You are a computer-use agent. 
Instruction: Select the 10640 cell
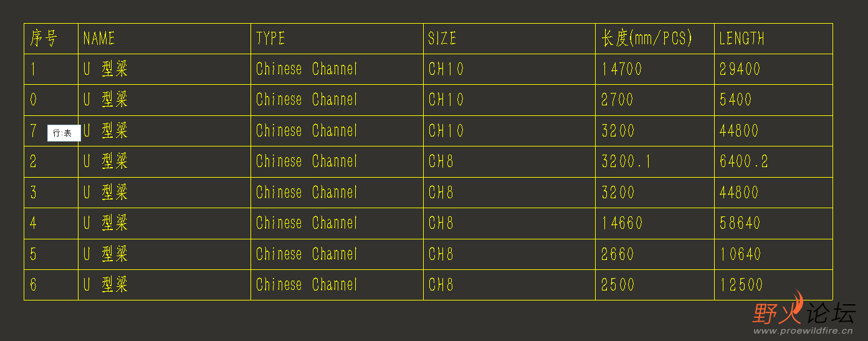tap(774, 254)
